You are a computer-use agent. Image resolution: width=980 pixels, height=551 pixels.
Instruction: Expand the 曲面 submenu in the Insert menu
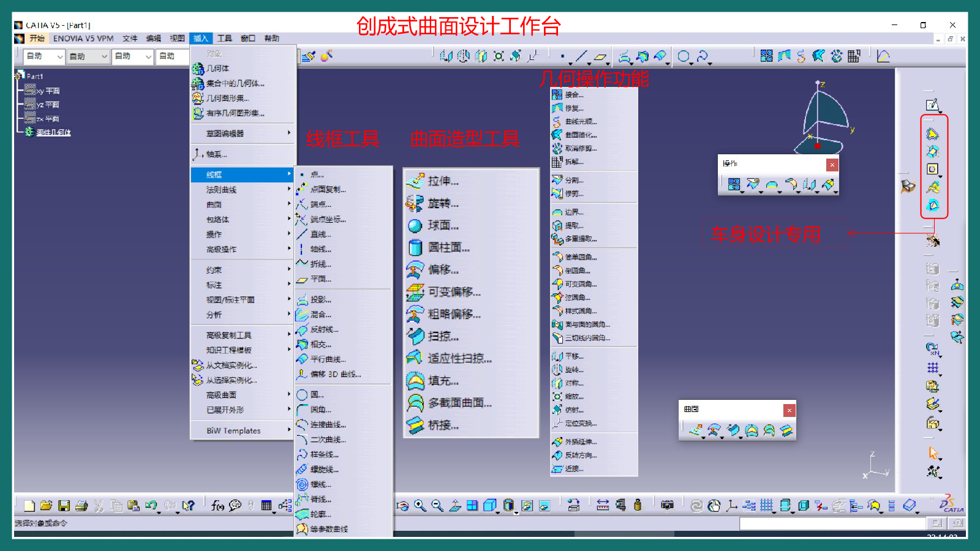click(x=243, y=205)
